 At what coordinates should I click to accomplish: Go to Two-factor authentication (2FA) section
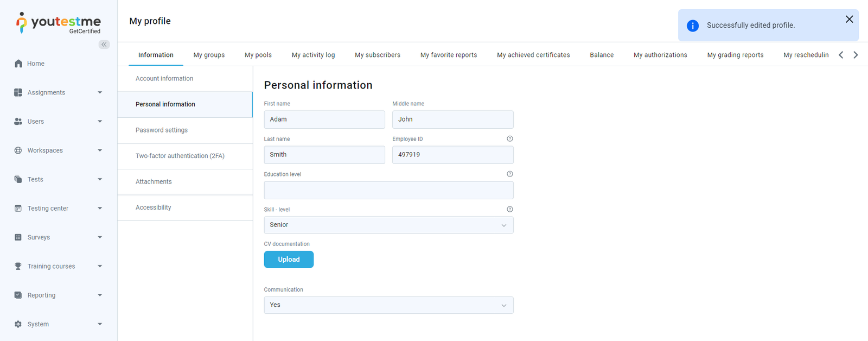pyautogui.click(x=180, y=156)
